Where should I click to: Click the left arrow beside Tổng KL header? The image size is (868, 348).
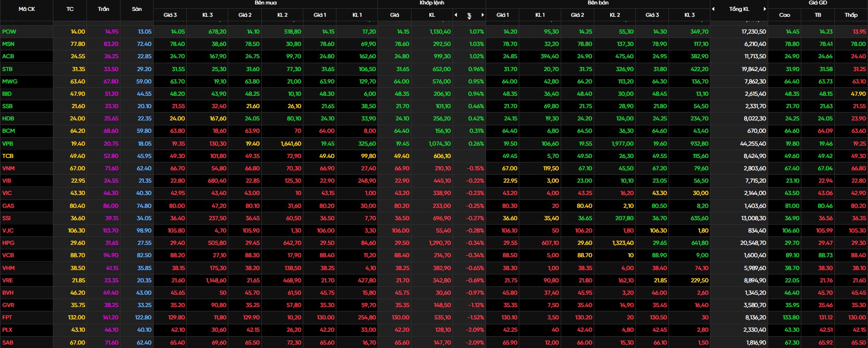point(713,9)
